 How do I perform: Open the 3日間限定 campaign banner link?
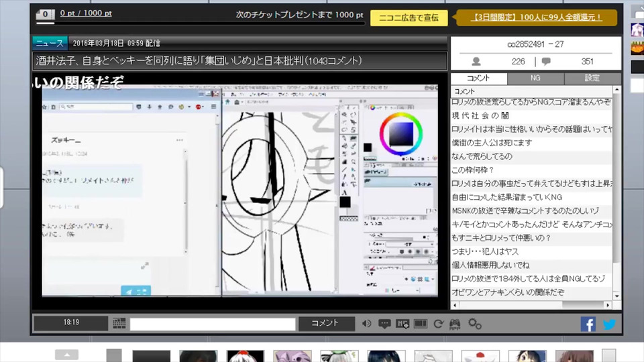537,17
